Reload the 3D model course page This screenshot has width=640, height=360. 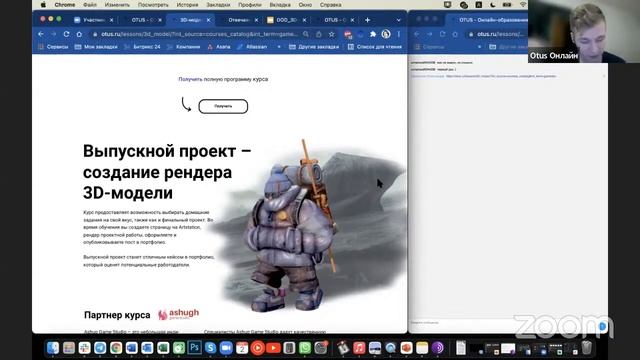pos(66,34)
